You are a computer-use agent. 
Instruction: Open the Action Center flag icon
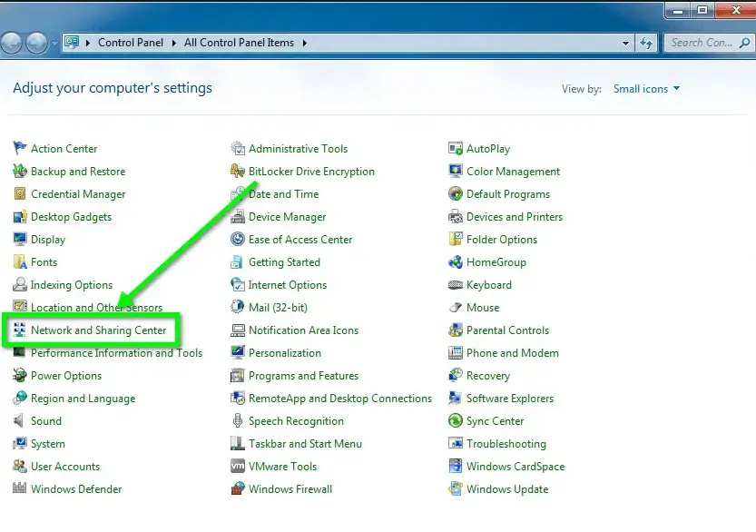click(20, 148)
